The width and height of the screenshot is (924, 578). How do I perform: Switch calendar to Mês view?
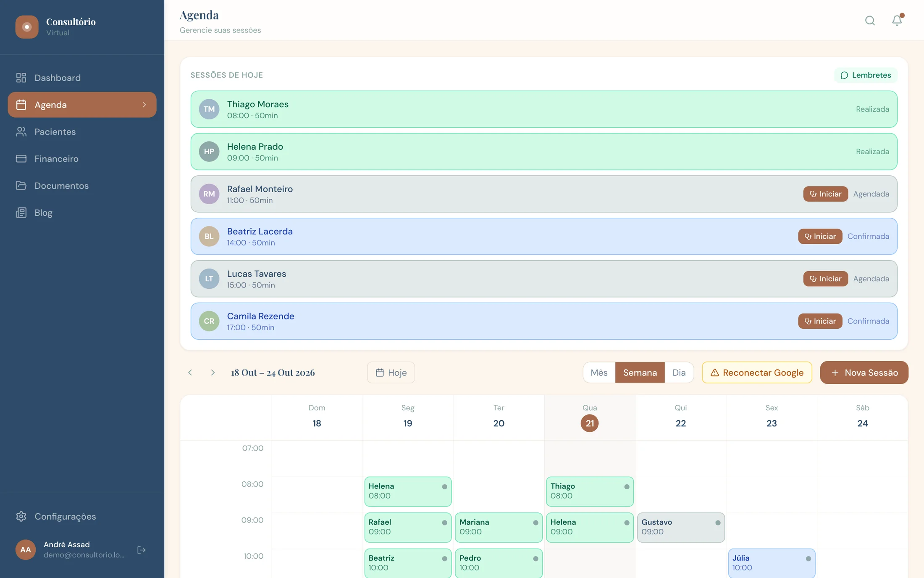(x=599, y=372)
